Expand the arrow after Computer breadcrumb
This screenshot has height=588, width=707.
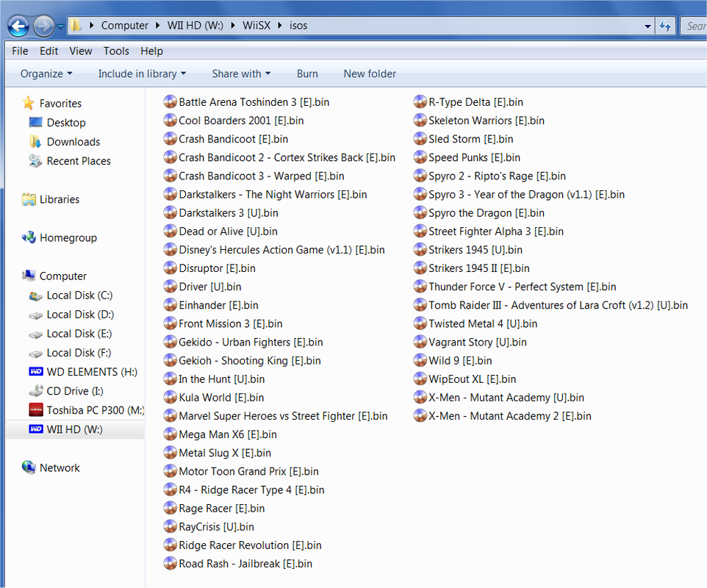pyautogui.click(x=157, y=26)
